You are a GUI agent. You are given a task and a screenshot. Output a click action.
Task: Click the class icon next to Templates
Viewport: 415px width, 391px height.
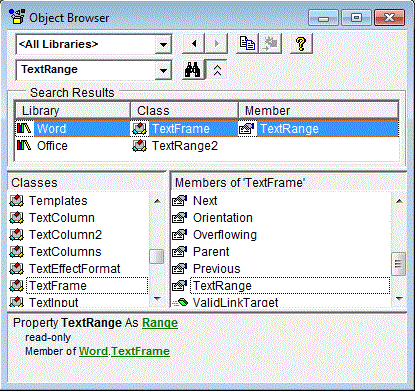click(17, 201)
